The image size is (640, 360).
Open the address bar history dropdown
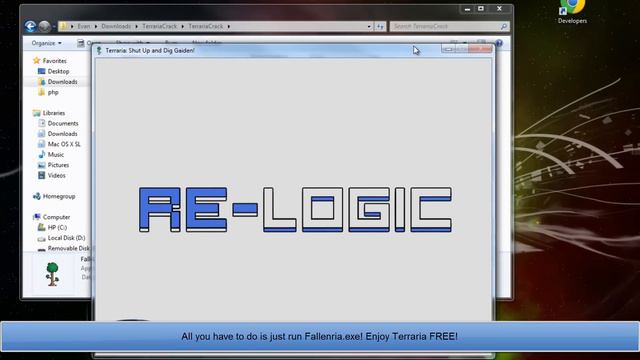coord(369,27)
